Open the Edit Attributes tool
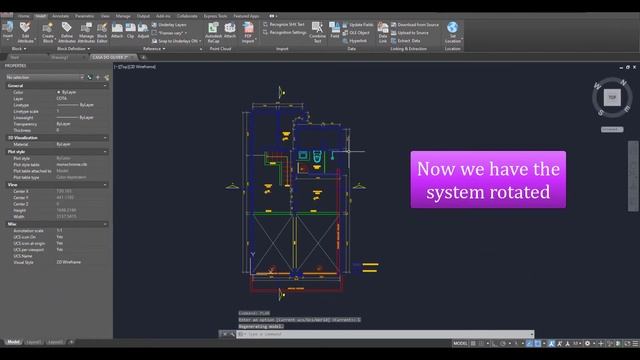This screenshot has width=640, height=360. [x=25, y=32]
